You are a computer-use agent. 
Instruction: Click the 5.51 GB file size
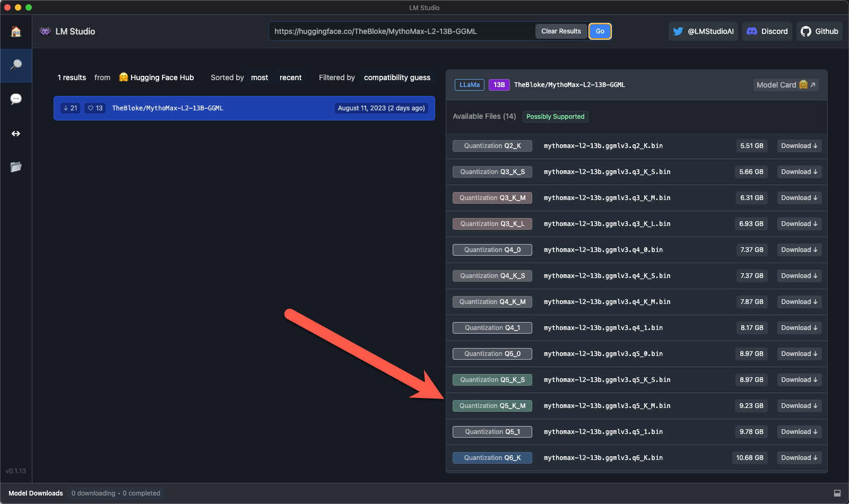point(752,146)
